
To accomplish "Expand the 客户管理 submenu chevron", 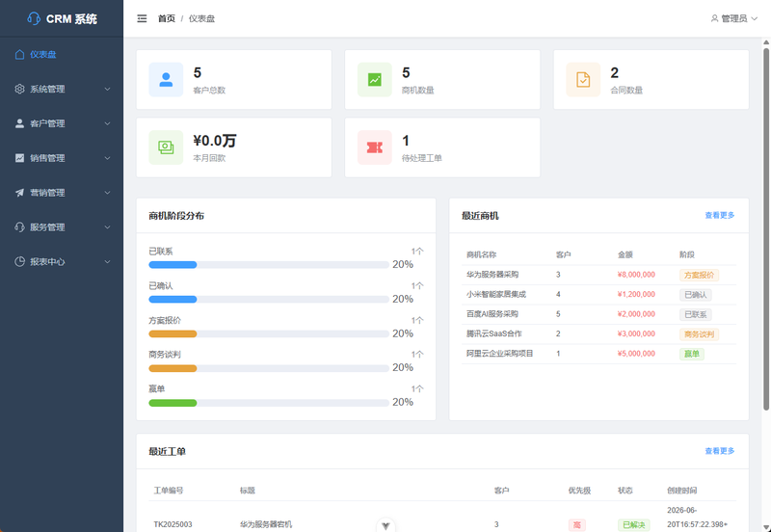I will tap(107, 123).
